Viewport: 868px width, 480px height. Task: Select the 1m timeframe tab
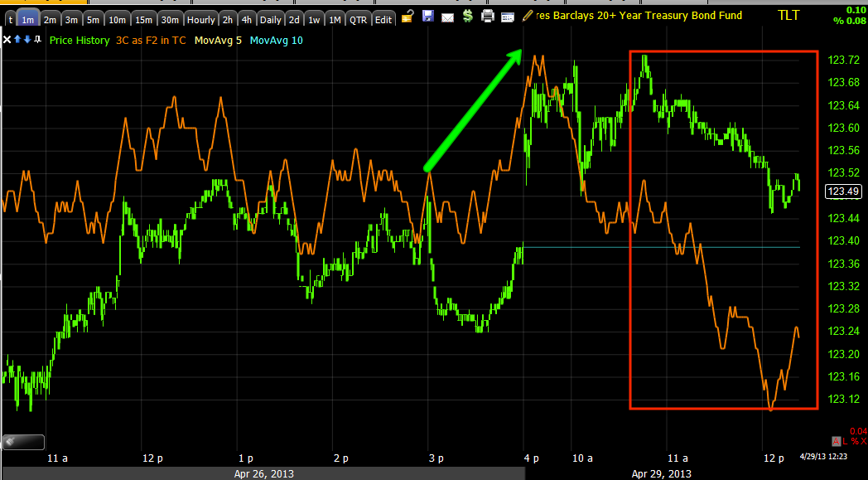(x=27, y=19)
